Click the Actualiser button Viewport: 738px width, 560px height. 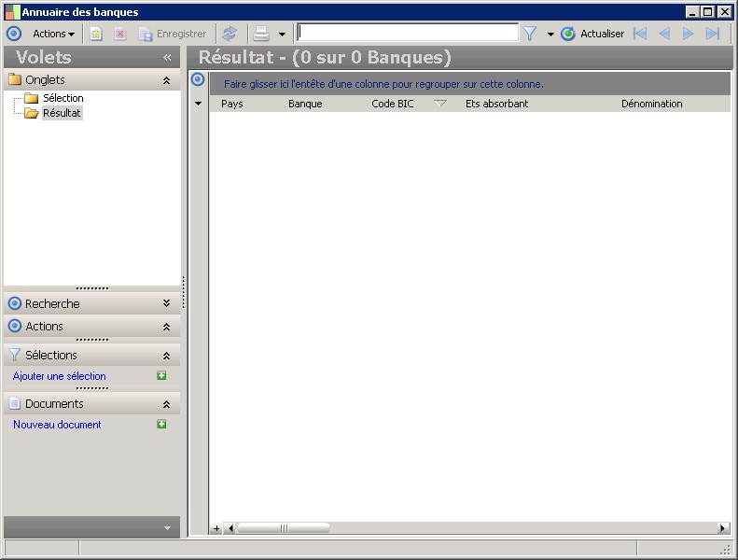592,34
